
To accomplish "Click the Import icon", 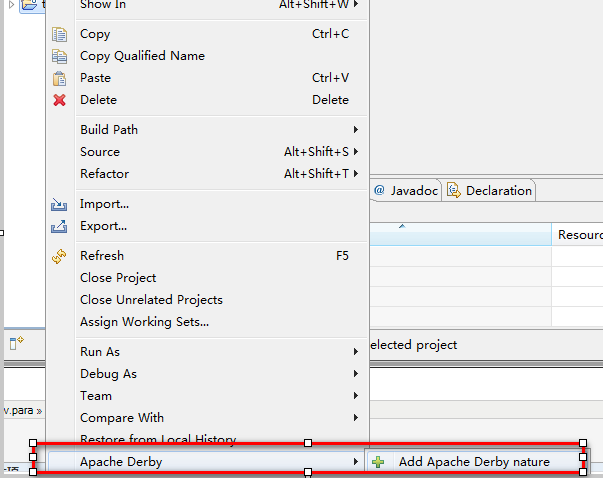I will 59,204.
